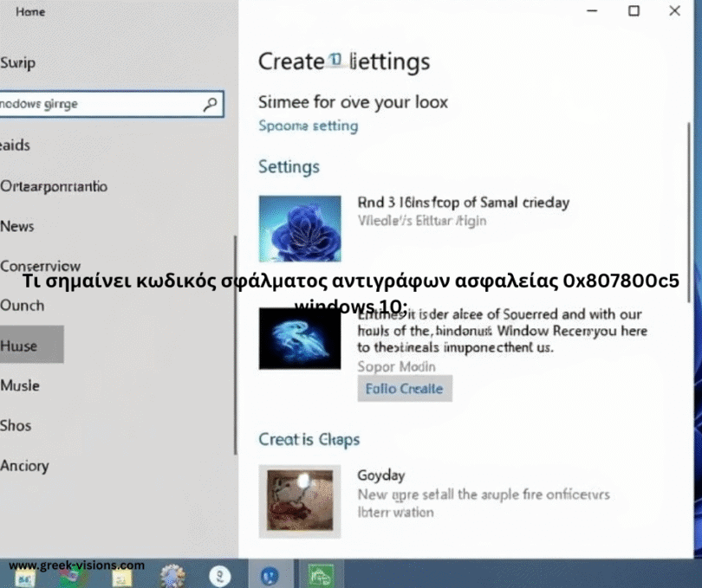Image resolution: width=702 pixels, height=588 pixels.
Task: Click the sidebar vertical scrollbar
Action: coord(236,346)
